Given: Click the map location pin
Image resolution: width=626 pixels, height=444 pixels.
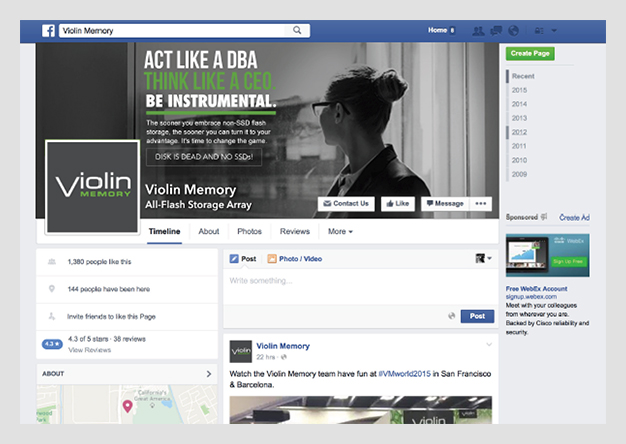Looking at the screenshot, I should point(127,406).
